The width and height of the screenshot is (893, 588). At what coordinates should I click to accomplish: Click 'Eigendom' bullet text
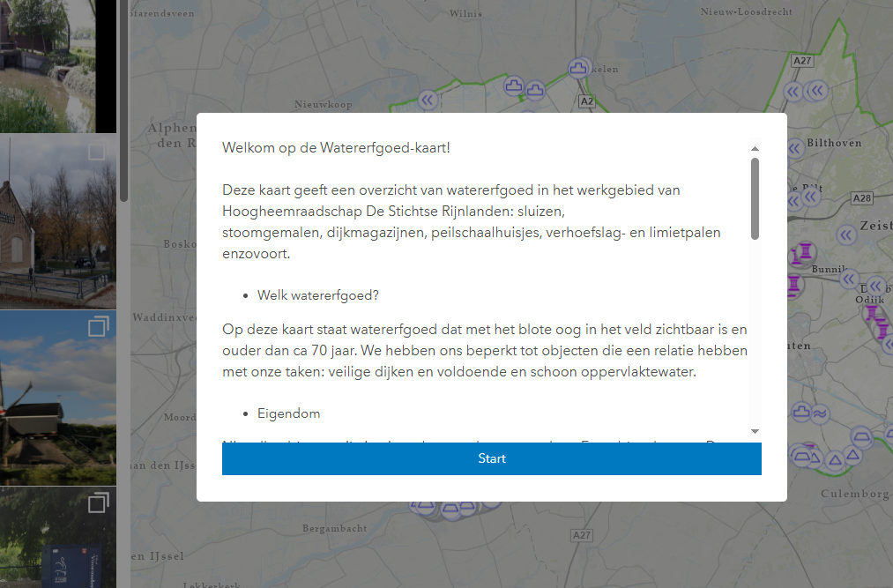point(289,413)
